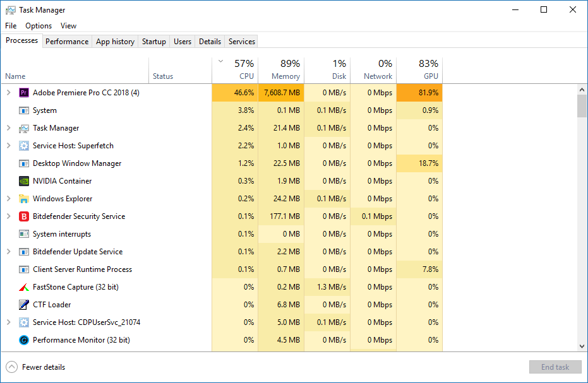Sort by the Network column header

(373, 71)
